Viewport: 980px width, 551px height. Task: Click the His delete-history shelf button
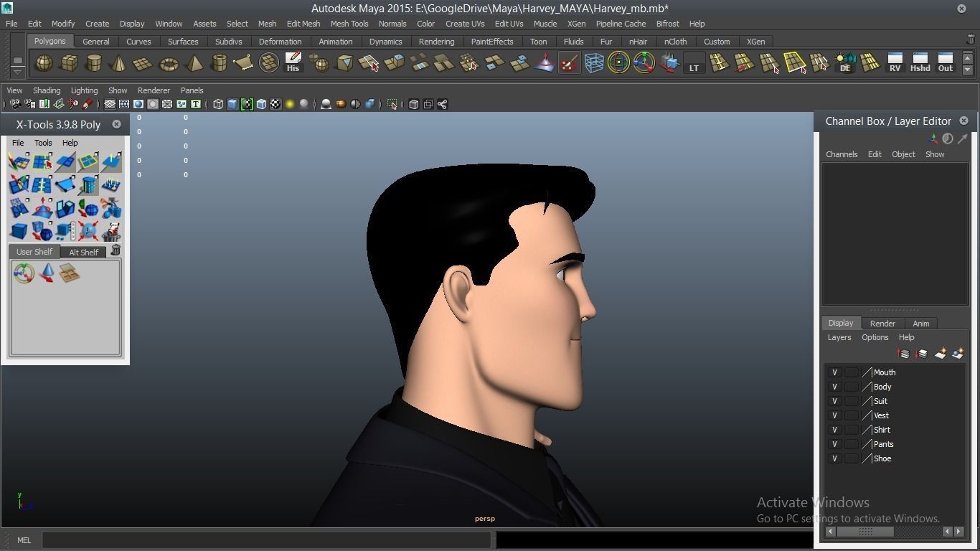click(x=293, y=63)
